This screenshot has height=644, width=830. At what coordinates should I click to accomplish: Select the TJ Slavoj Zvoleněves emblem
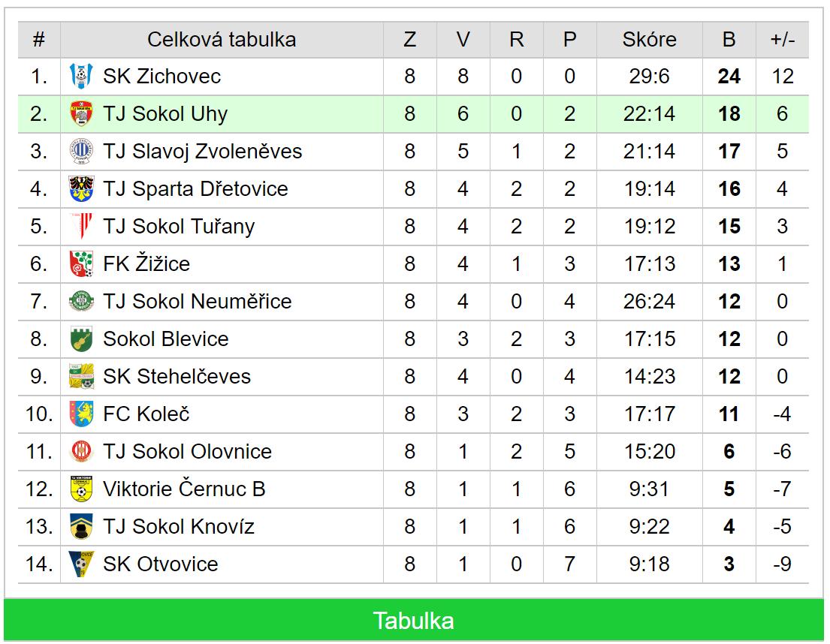coord(82,151)
